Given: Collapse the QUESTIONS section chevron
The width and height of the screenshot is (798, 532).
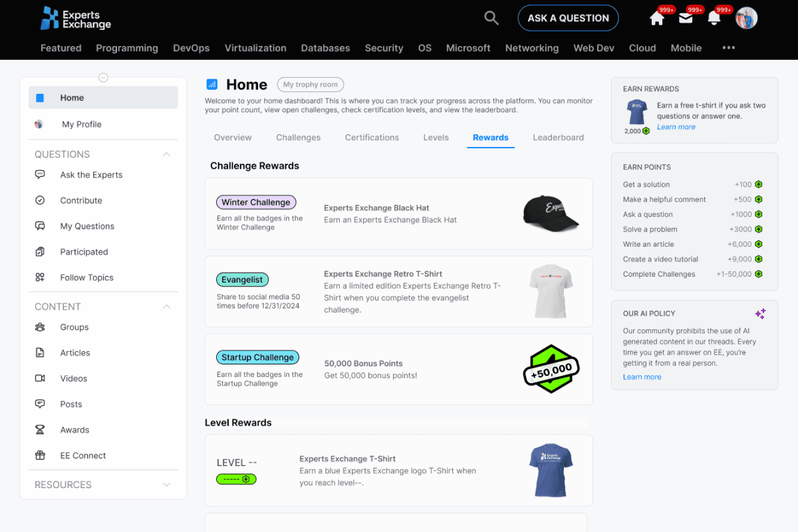Looking at the screenshot, I should tap(167, 154).
